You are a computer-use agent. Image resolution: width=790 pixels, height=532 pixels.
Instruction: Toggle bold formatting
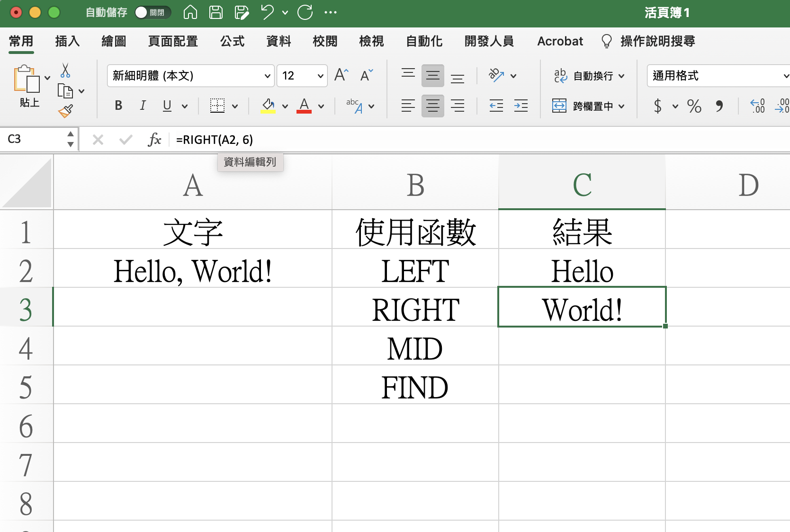(118, 106)
